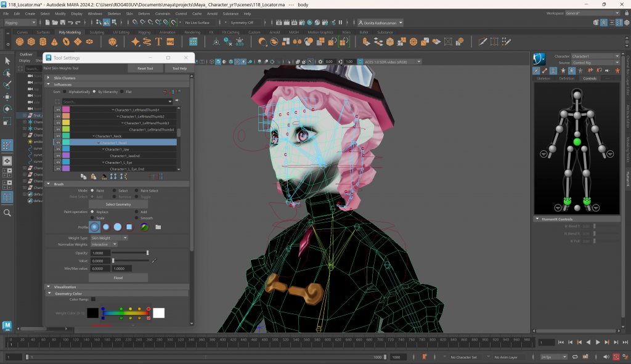Click the Paste influence weights icon

click(94, 177)
